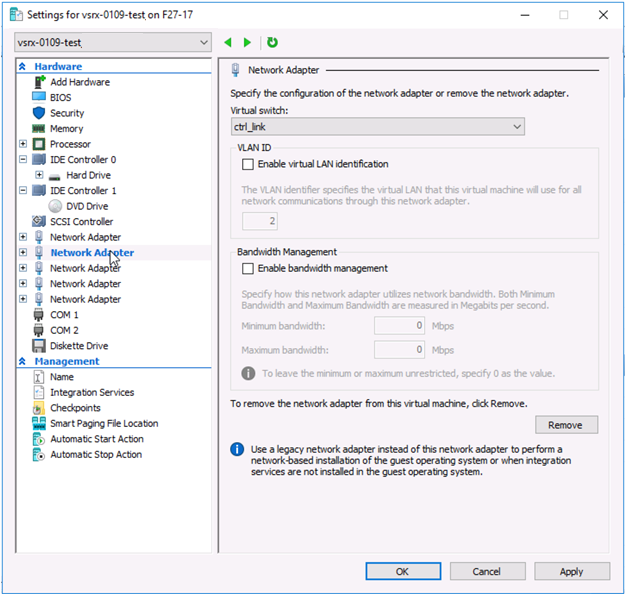Select the Automatic Stop Action entry

point(96,455)
